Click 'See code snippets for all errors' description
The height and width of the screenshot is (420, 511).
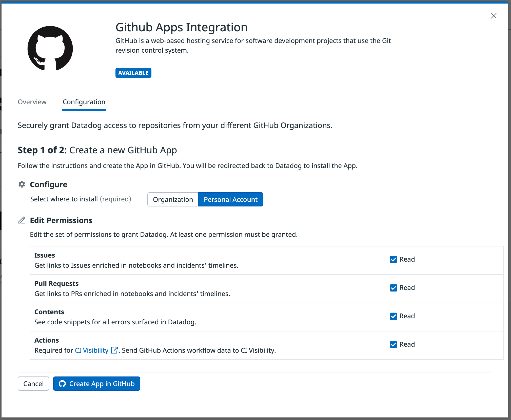coord(115,322)
